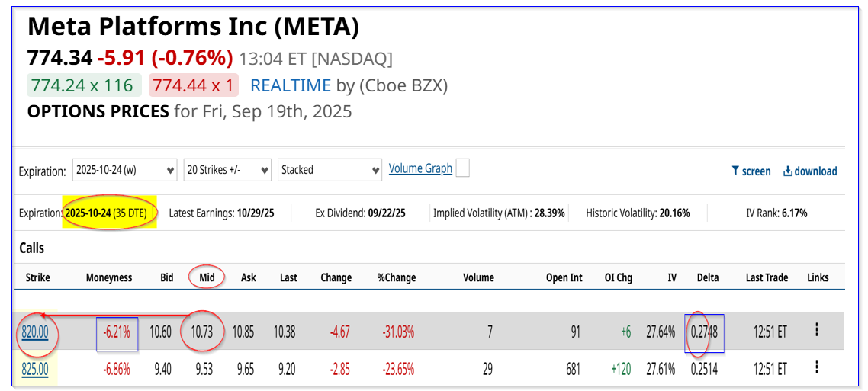Click the IV Rank 6.17% value
Viewport: 868px width, 391px height.
point(794,213)
